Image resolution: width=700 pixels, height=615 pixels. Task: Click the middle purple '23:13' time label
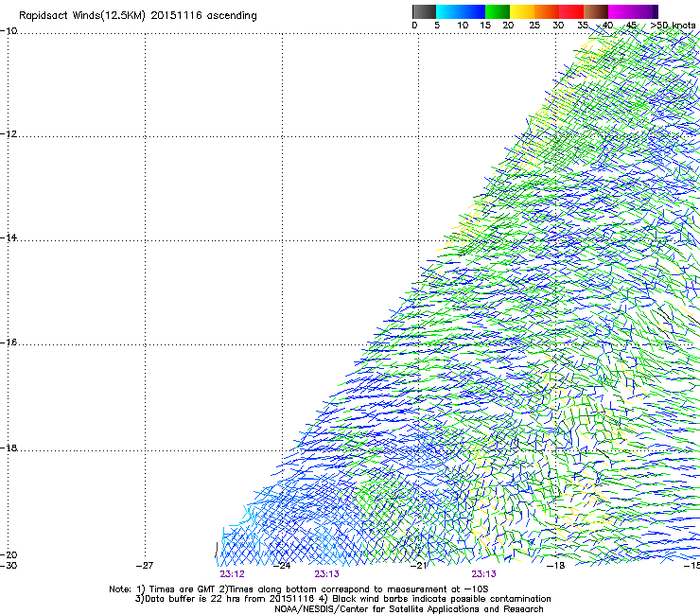pos(326,574)
